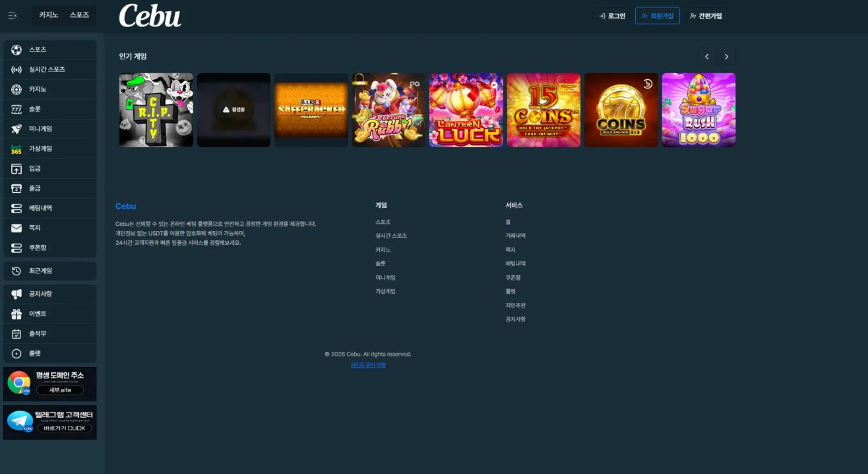The image size is (868, 474).
Task: Open 출석부 via the calendar check icon
Action: 16,333
